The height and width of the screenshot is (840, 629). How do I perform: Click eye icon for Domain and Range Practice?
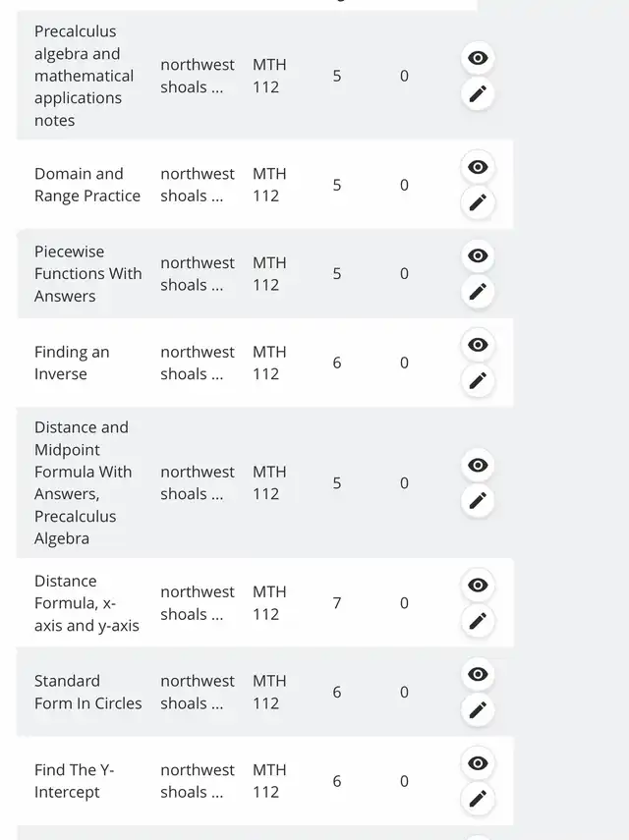tap(478, 167)
